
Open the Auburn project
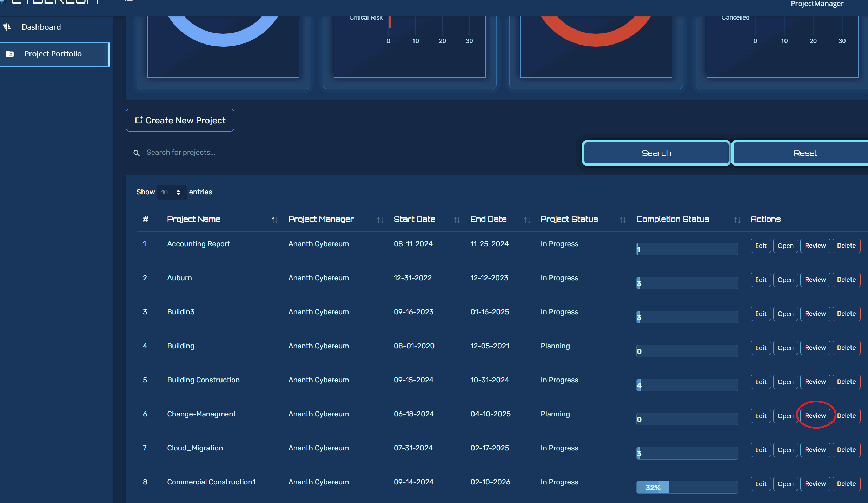click(786, 280)
